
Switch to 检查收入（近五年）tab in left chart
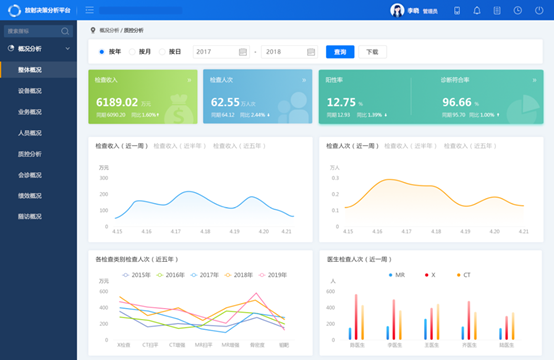point(239,146)
